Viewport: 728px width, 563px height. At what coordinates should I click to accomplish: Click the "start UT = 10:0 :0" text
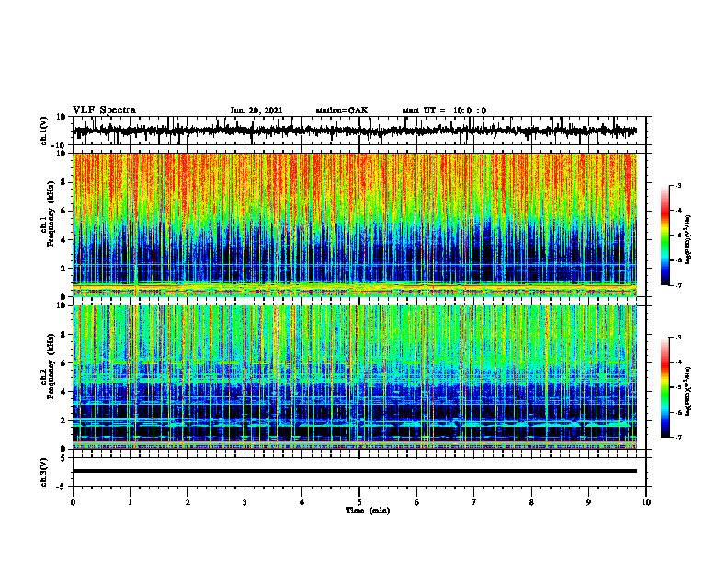coord(444,110)
